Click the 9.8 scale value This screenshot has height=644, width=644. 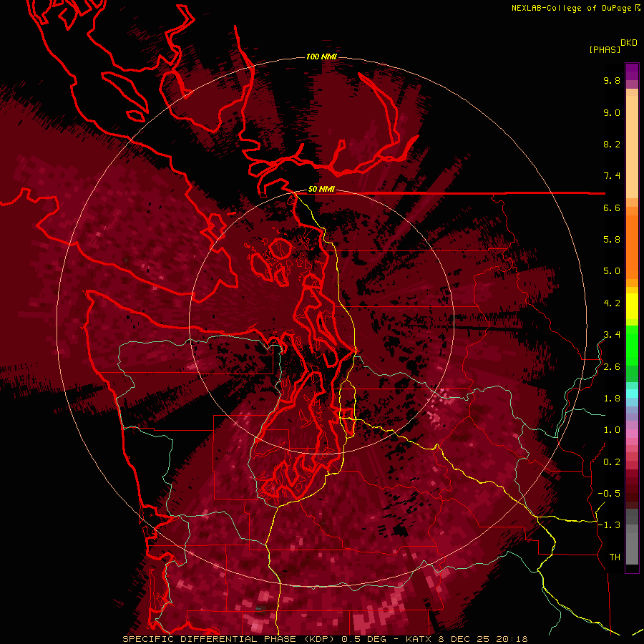[x=612, y=80]
